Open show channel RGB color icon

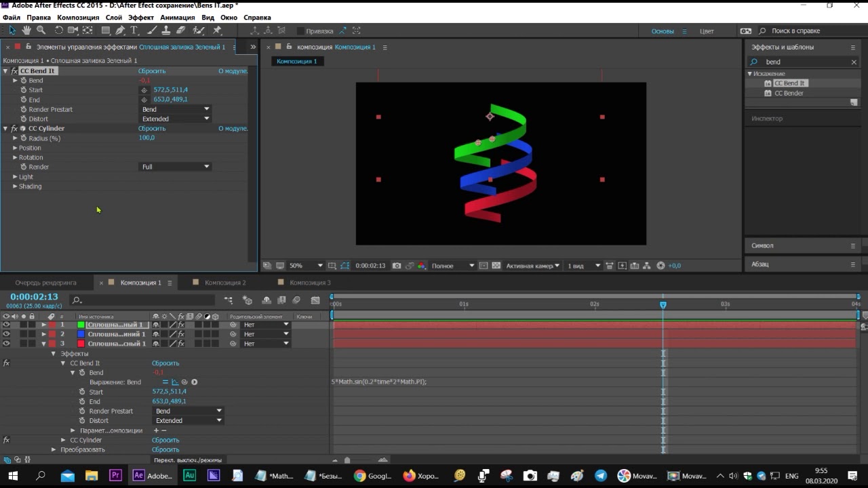pyautogui.click(x=421, y=266)
